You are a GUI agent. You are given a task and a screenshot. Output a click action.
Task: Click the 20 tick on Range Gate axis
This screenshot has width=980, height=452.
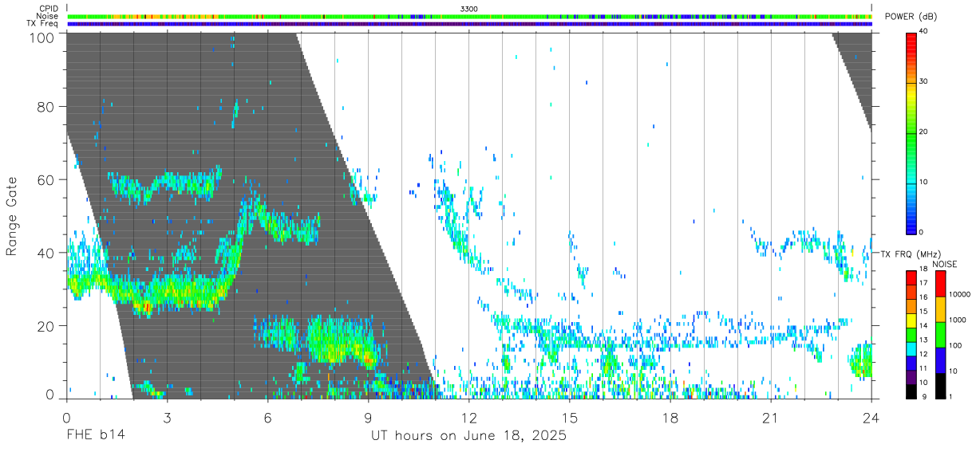(45, 326)
